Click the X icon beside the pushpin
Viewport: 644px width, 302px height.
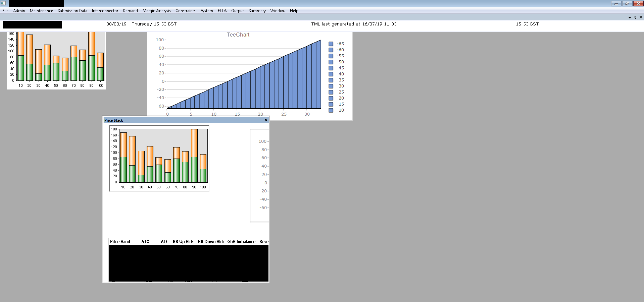click(x=641, y=17)
